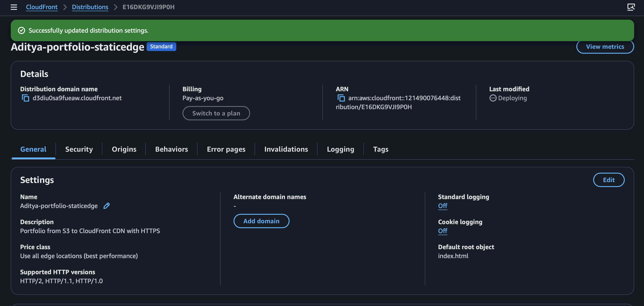Click the success checkmark icon in banner
This screenshot has height=306, width=644.
21,30
